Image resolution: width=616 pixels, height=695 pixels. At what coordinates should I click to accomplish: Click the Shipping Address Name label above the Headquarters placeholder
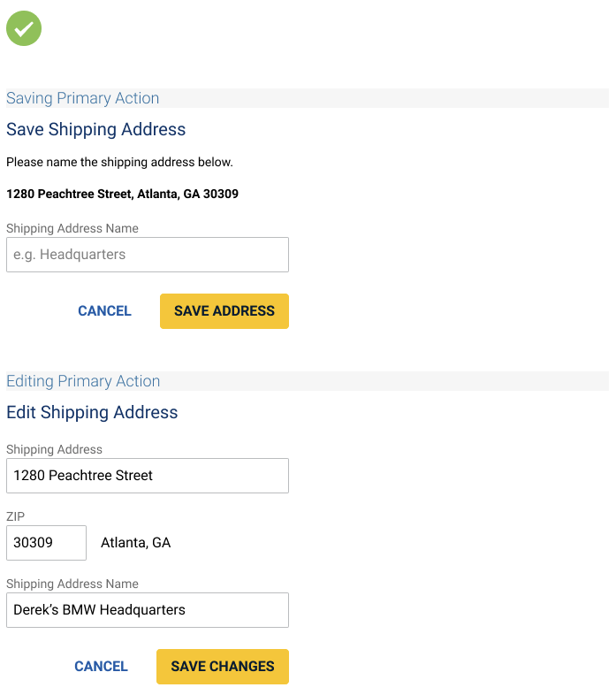(72, 228)
